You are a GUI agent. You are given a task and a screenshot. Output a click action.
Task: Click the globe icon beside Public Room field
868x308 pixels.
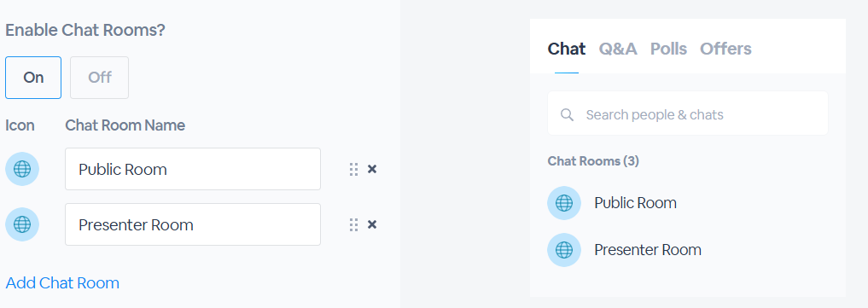tap(22, 169)
